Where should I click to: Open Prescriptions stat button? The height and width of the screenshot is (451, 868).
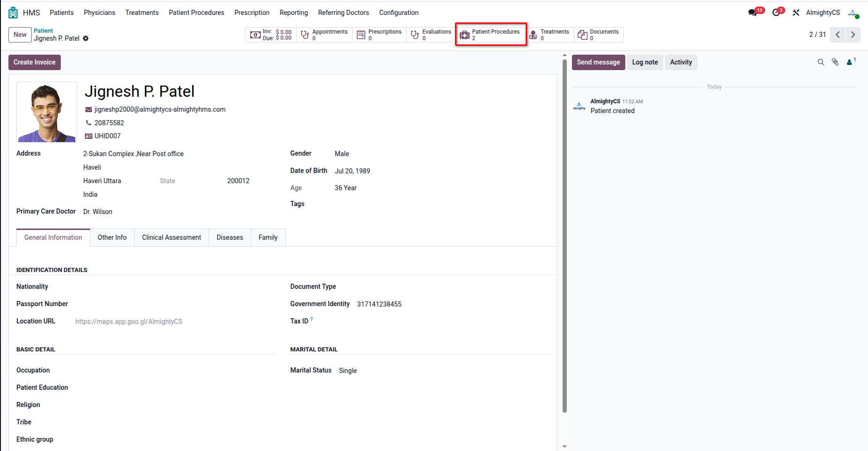(379, 35)
